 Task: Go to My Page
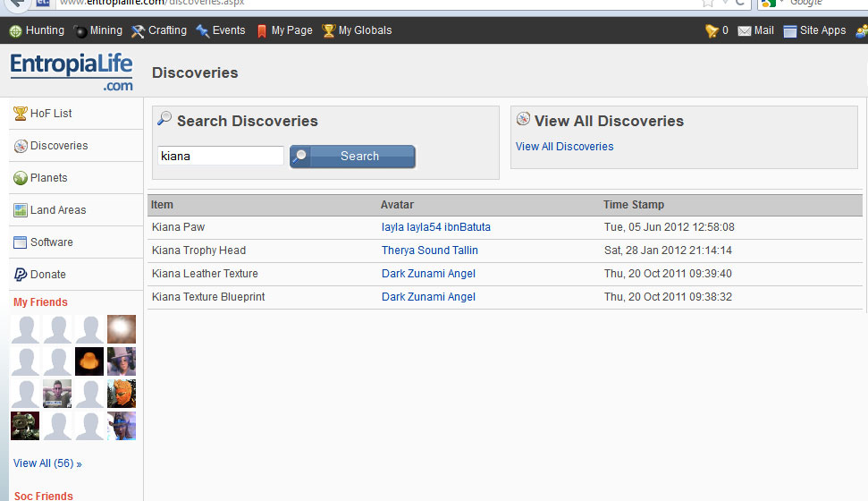pos(291,30)
